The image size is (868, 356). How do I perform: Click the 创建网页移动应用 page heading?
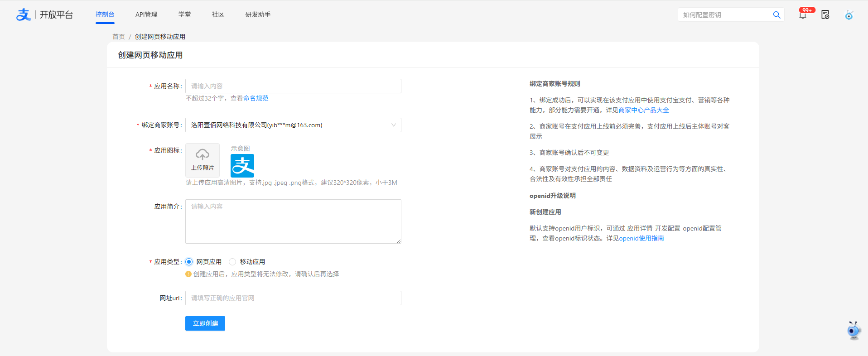(150, 55)
